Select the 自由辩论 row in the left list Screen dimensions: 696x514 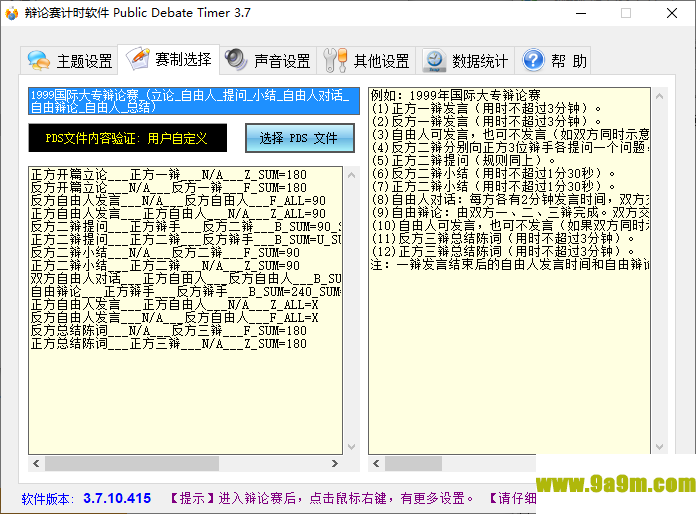185,291
